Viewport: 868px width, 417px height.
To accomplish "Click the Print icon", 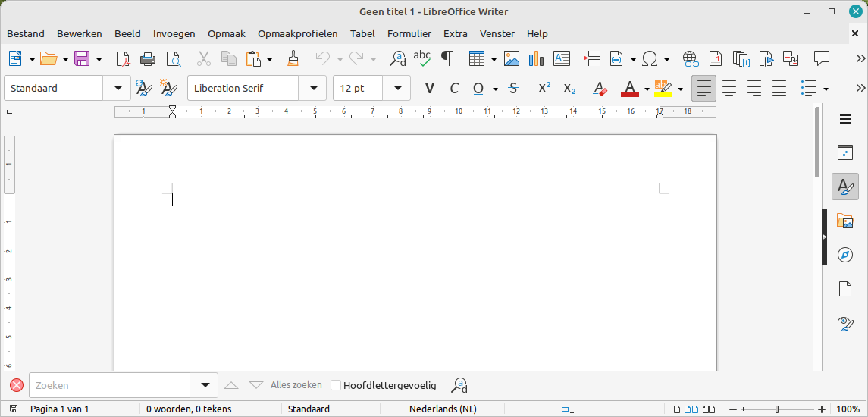I will (147, 58).
